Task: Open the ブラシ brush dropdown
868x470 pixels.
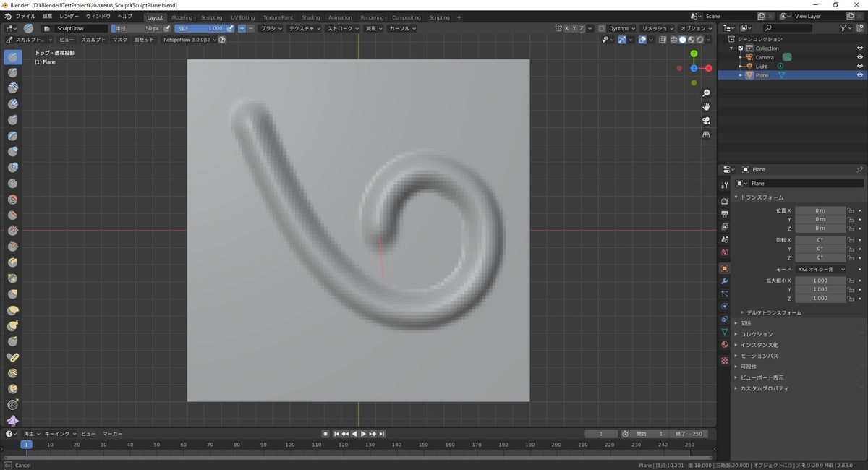Action: tap(271, 28)
